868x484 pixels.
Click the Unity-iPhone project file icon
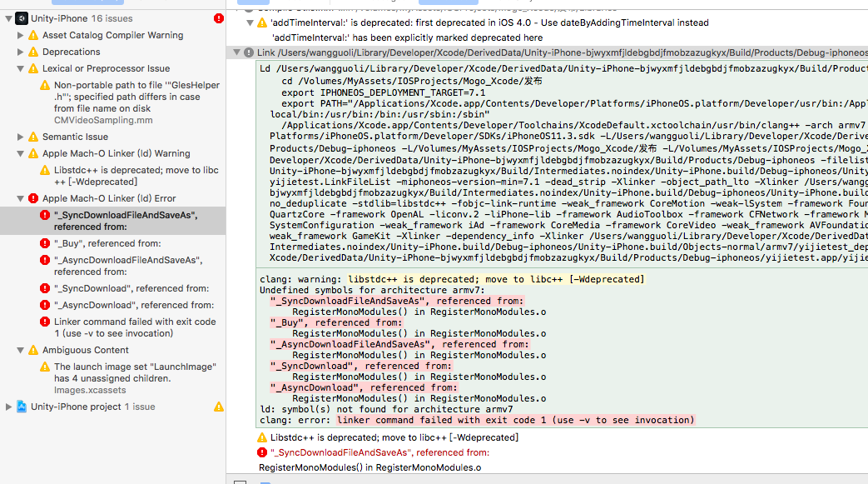[x=22, y=407]
